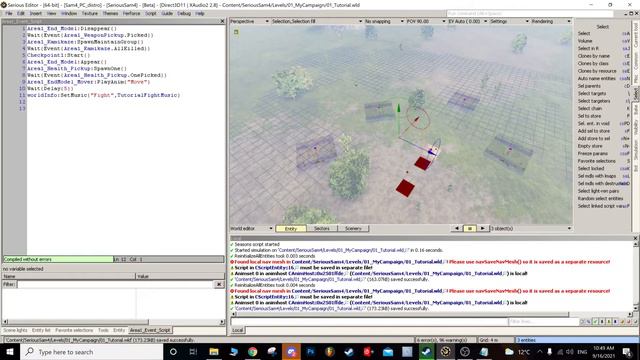This screenshot has width=640, height=360.
Task: Open Photoshop from the taskbar
Action: 311,351
